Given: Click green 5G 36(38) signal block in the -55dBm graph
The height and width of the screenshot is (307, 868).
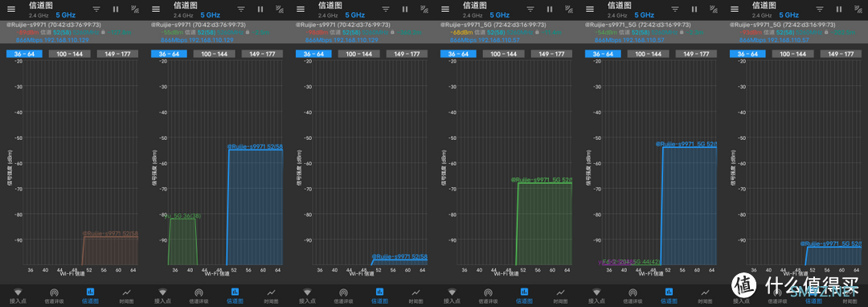Looking at the screenshot, I should pyautogui.click(x=182, y=242).
